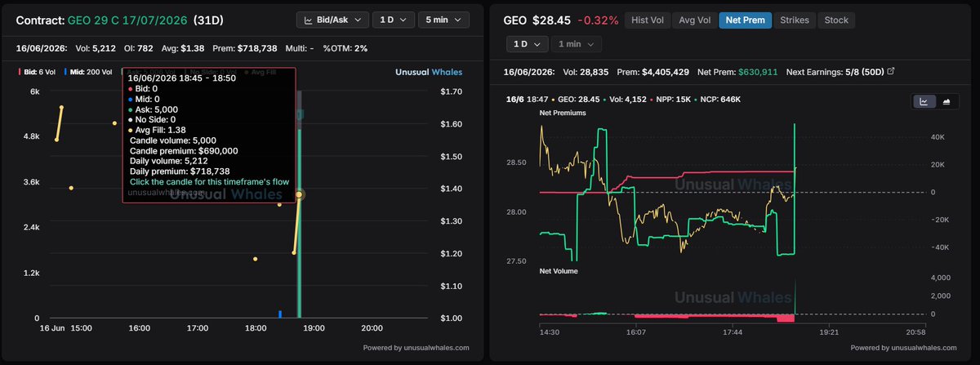
Task: Toggle the Bid: 6 Vol legend series
Action: [x=38, y=73]
